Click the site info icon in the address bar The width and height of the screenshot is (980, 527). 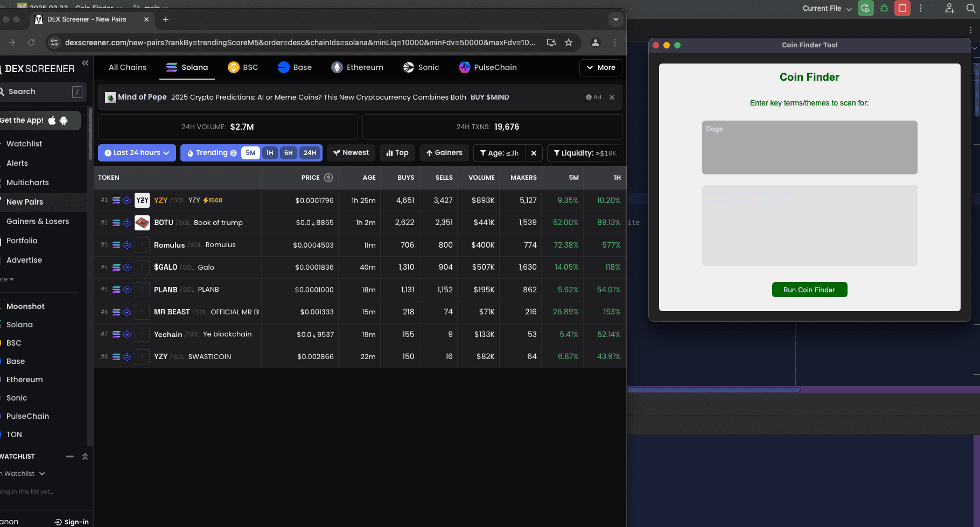click(54, 43)
